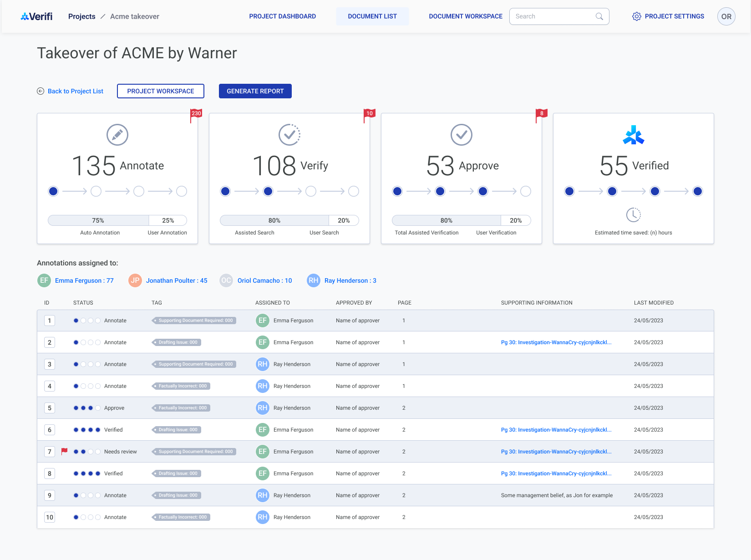
Task: Go to Projects breadcrumb
Action: (x=82, y=16)
